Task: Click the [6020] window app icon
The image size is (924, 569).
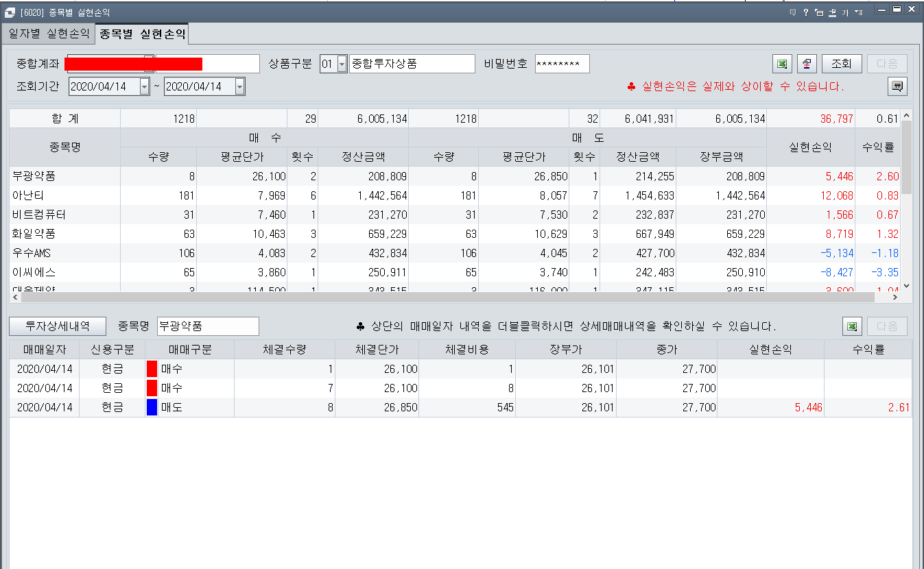Action: 10,12
